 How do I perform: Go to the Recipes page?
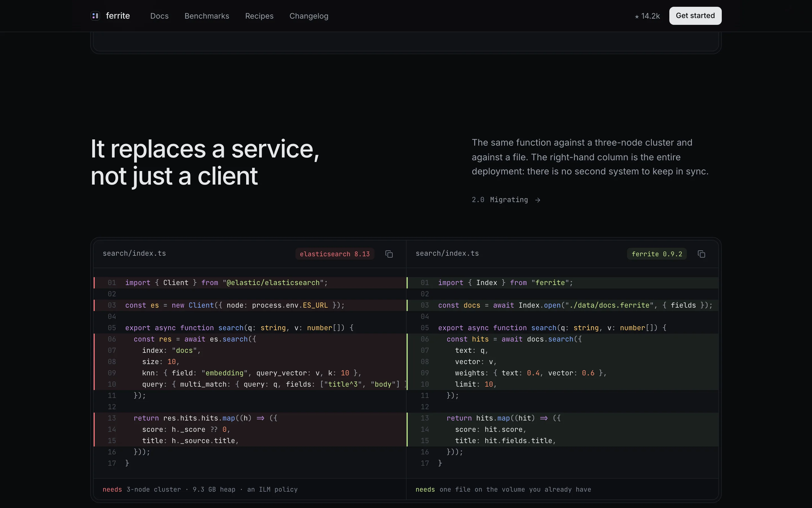pyautogui.click(x=259, y=16)
